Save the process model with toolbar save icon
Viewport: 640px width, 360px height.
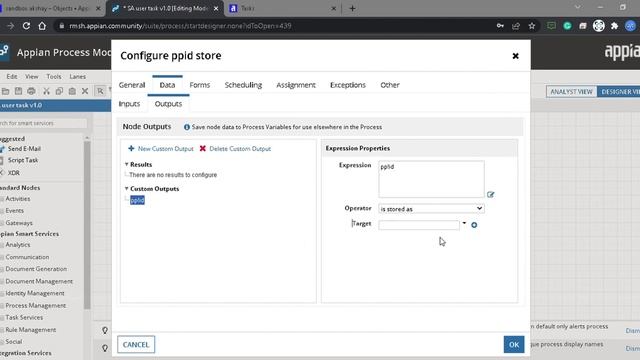coord(18,91)
